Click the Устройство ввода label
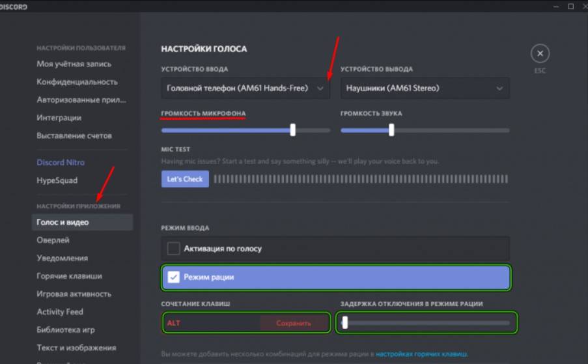 (x=194, y=69)
